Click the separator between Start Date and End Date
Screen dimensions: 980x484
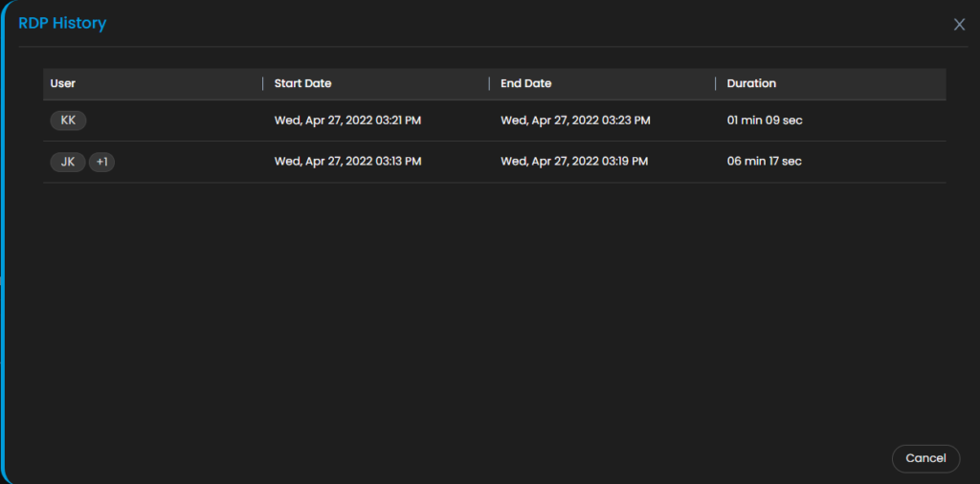point(489,83)
